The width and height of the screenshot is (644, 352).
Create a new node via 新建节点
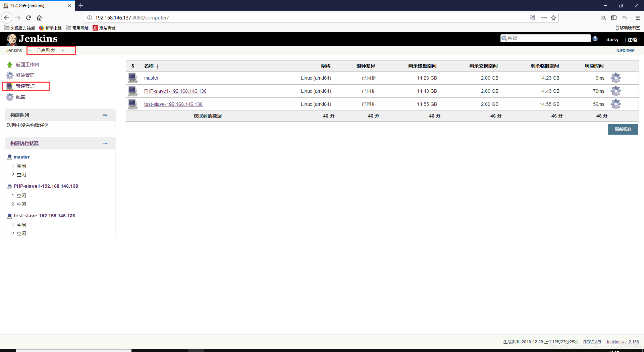[x=25, y=86]
